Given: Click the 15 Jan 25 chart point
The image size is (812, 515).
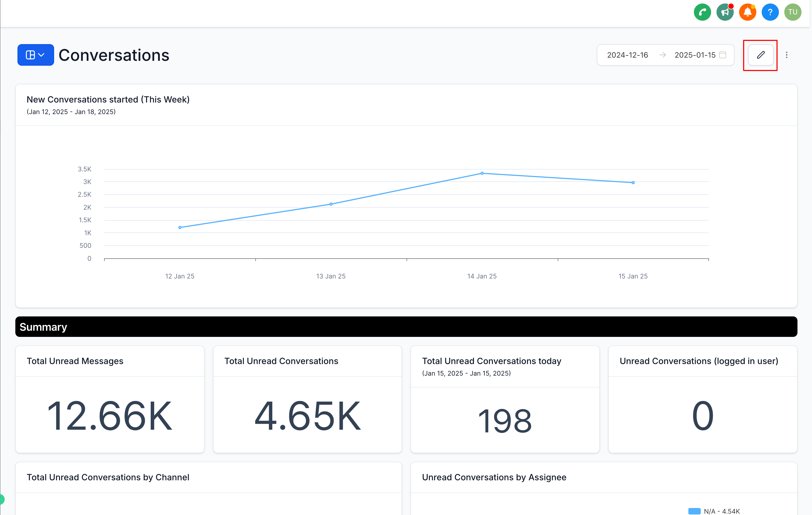Looking at the screenshot, I should [633, 183].
